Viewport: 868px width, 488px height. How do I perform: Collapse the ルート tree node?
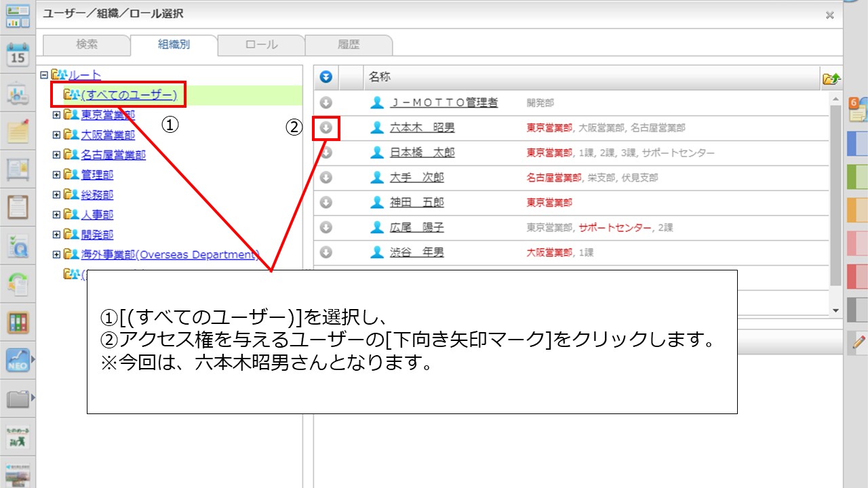(45, 75)
